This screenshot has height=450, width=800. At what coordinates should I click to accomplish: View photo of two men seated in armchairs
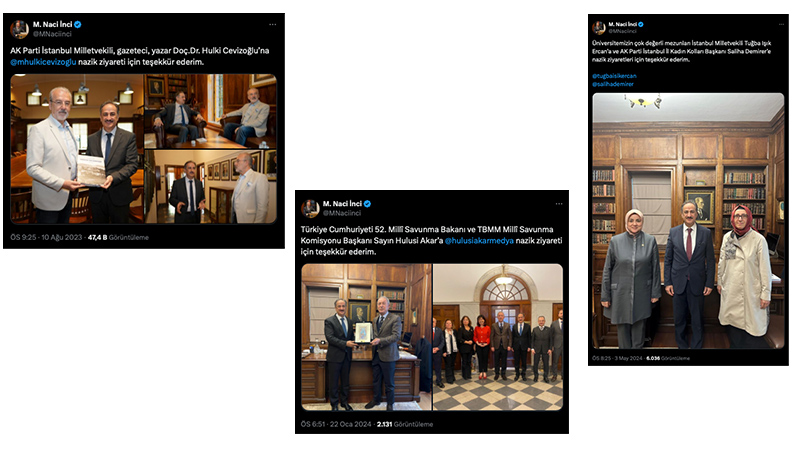click(x=211, y=111)
